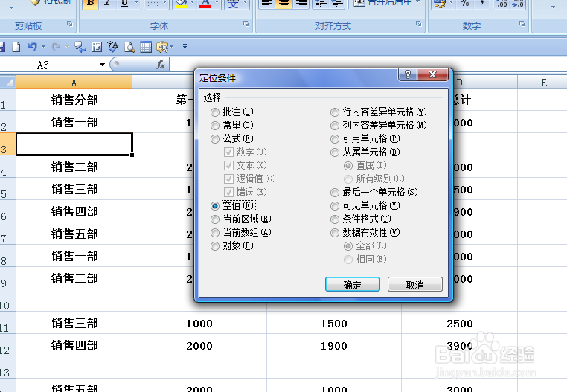Click the fx insert function icon
Image resolution: width=567 pixels, height=392 pixels.
point(161,65)
